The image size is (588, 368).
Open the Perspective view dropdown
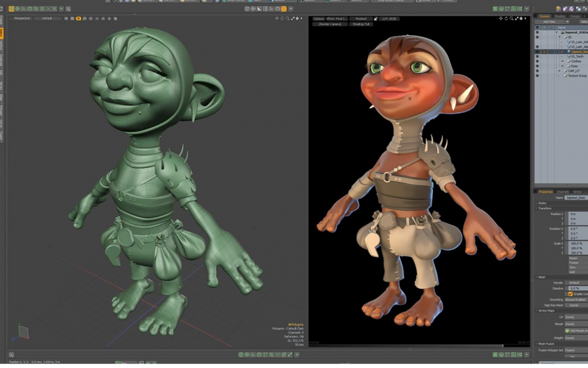(23, 18)
